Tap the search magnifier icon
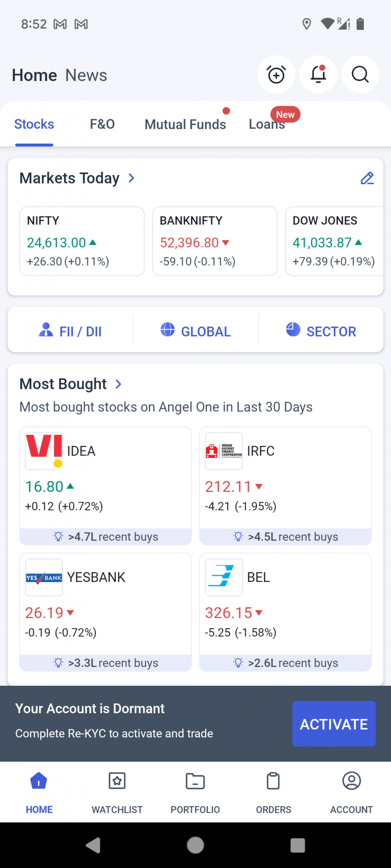The height and width of the screenshot is (868, 391). coord(360,75)
